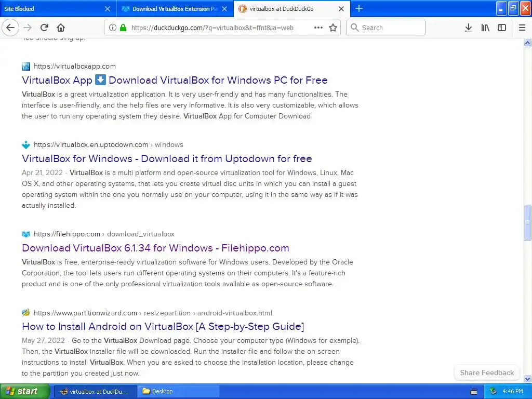The height and width of the screenshot is (399, 532).
Task: Open the Windows Start menu
Action: pos(24,391)
